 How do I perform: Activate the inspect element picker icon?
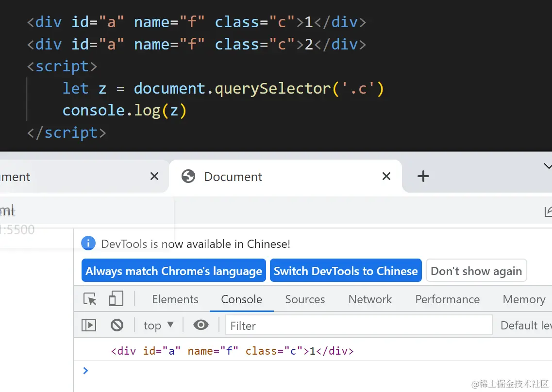[90, 299]
